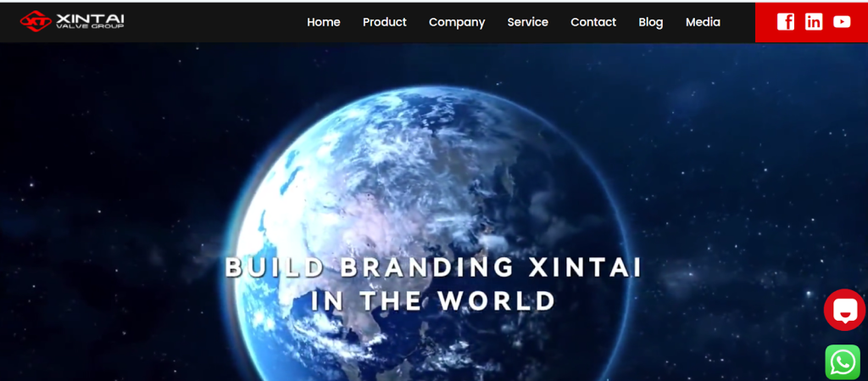Screen dimensions: 868x381
Task: Open the LinkedIn profile icon
Action: pos(813,21)
